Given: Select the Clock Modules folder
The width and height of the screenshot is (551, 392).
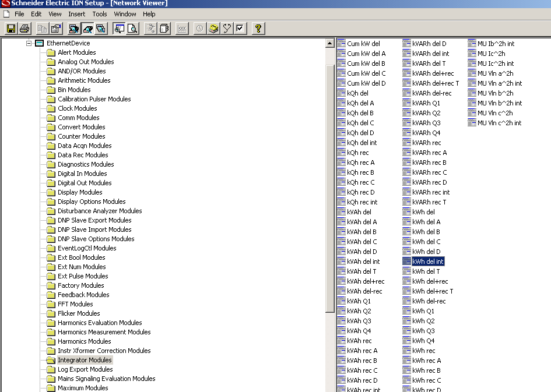Looking at the screenshot, I should [x=78, y=108].
